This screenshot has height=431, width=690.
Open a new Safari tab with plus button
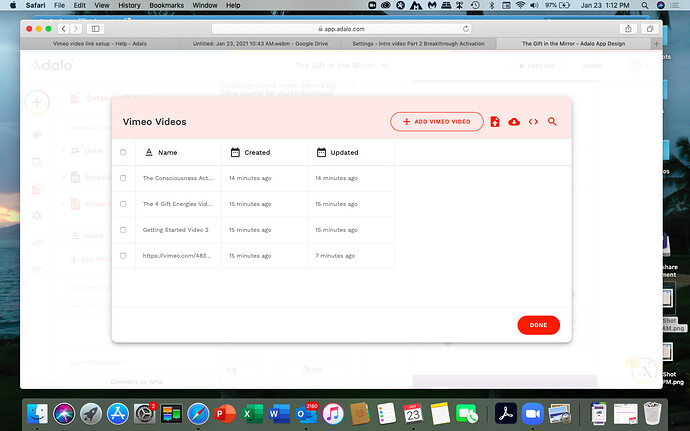656,44
